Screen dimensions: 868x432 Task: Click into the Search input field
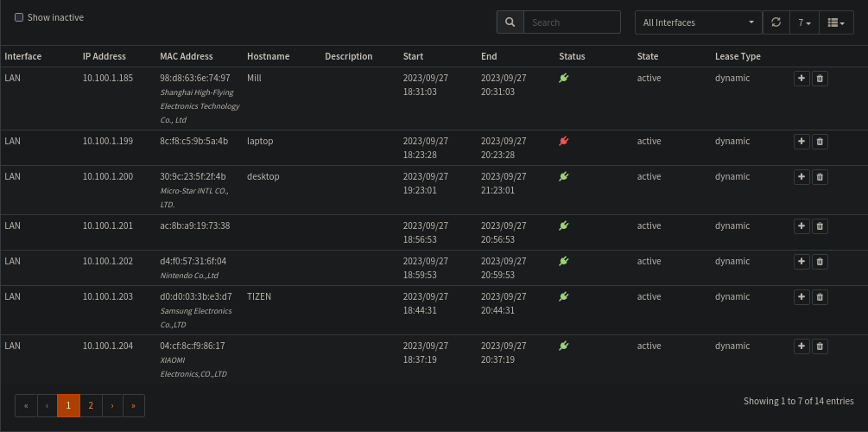coord(572,22)
